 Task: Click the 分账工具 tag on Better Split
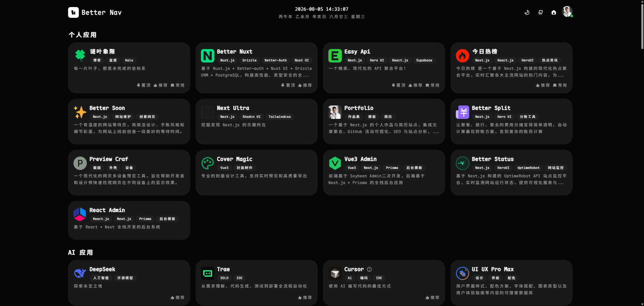click(x=528, y=117)
